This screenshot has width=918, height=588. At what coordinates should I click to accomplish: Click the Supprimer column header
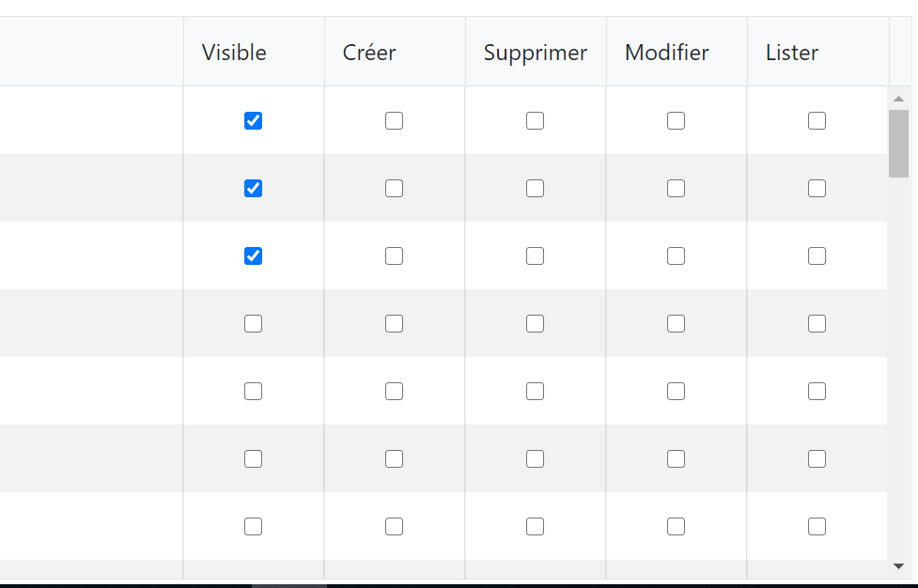535,53
